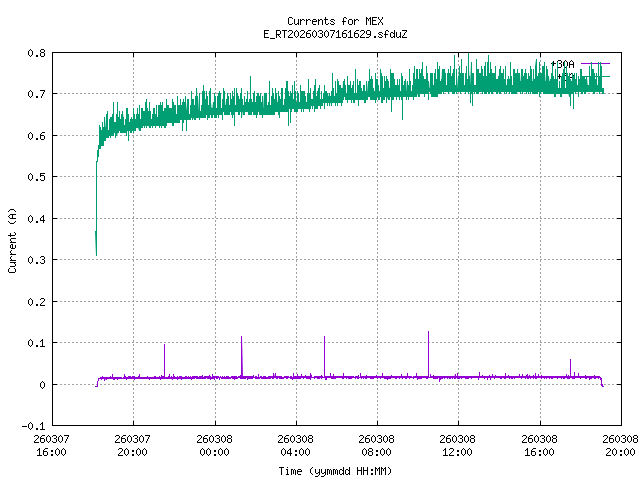Click the 260307 16:00 x-axis tick label

point(51,445)
